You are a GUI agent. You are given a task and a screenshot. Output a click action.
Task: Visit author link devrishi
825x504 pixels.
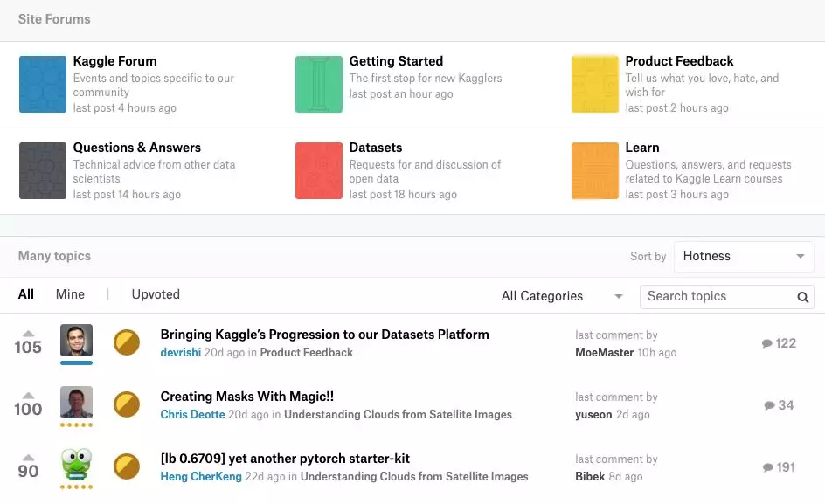click(x=180, y=353)
